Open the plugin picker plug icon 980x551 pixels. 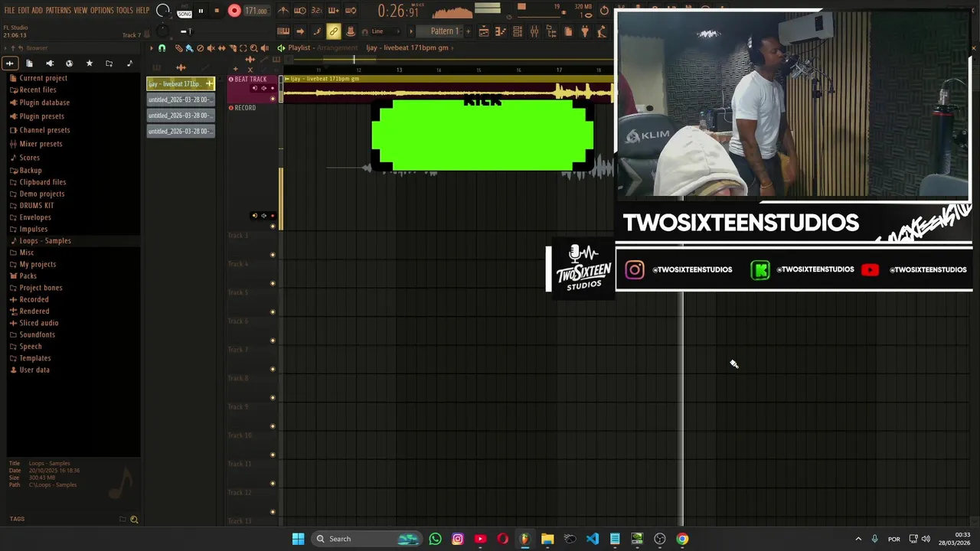pos(585,31)
